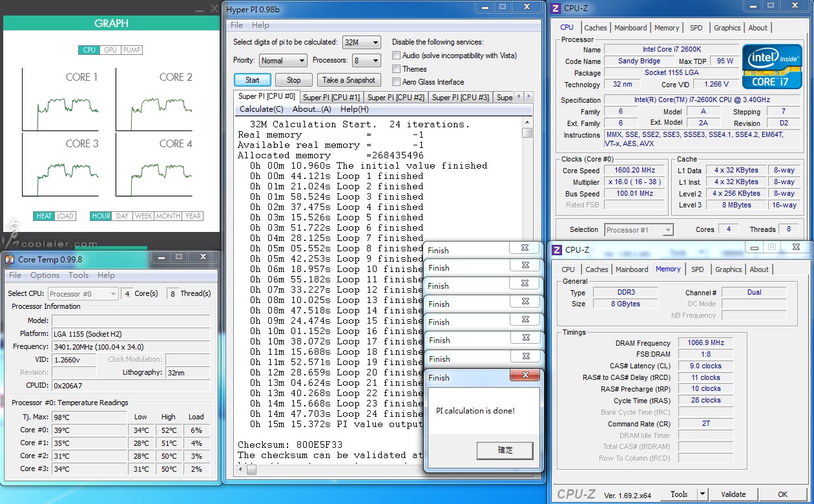Viewport: 814px width, 504px height.
Task: Switch graph to HEAT mode
Action: point(44,216)
